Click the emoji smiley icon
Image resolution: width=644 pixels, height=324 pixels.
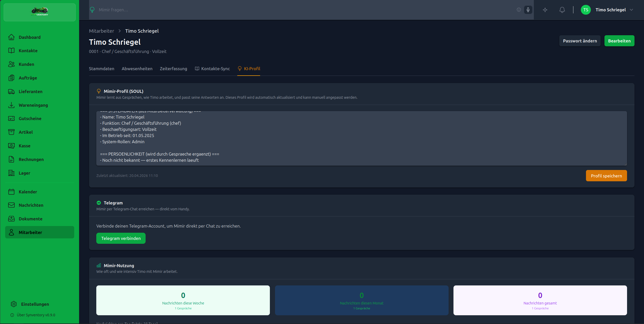coord(519,10)
